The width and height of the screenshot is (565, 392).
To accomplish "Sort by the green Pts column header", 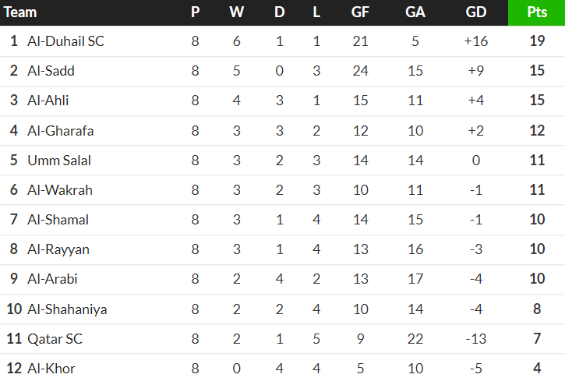I will (536, 12).
